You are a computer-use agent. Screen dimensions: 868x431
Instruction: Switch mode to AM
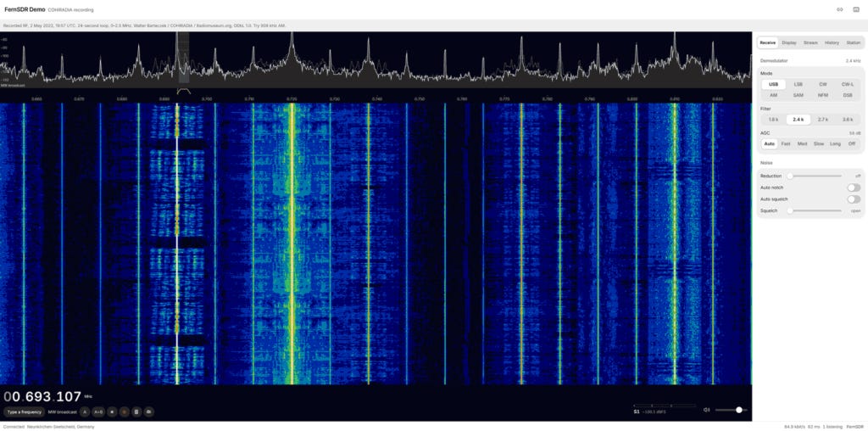773,95
